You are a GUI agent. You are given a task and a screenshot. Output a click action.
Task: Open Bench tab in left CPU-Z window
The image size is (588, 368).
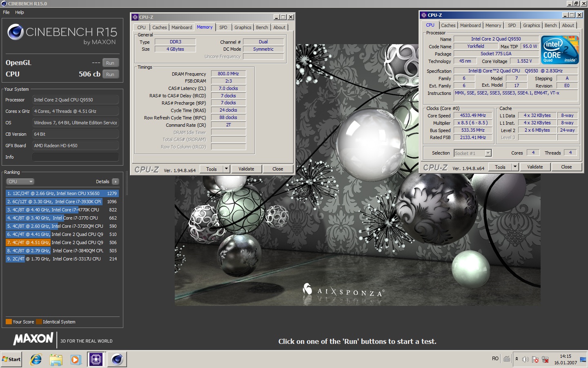[x=262, y=27]
